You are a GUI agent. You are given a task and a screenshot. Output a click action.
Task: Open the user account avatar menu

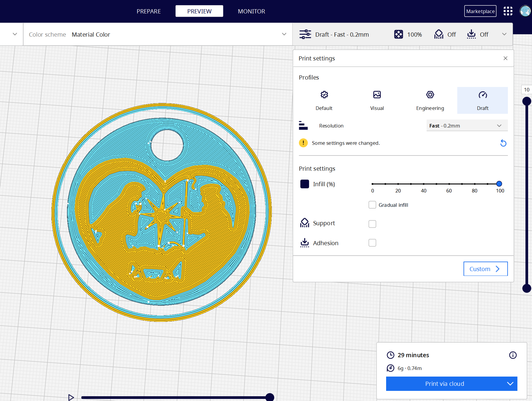pos(525,11)
